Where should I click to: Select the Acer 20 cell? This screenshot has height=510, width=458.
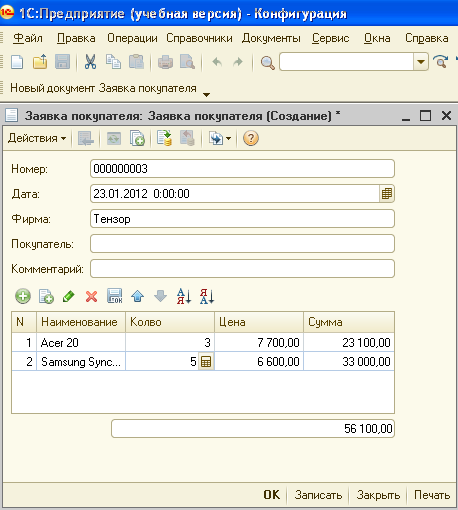[81, 342]
